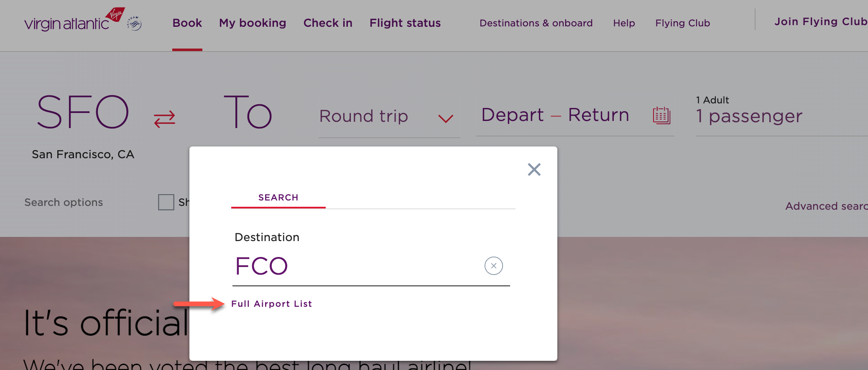Close the destination search popup
The image size is (868, 370).
tap(534, 170)
